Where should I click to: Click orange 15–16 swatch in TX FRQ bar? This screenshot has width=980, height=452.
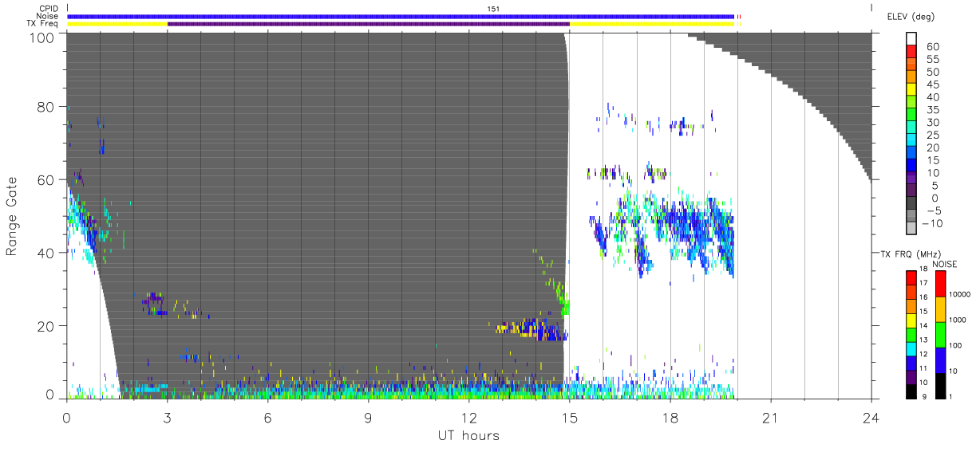pos(911,305)
